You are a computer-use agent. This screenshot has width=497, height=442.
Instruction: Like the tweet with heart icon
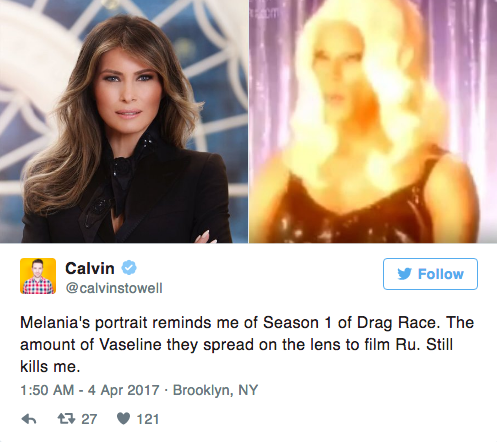123,419
